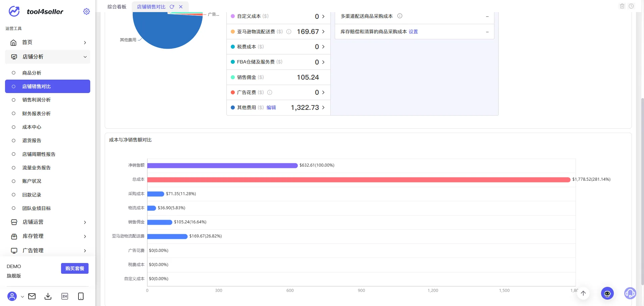The width and height of the screenshot is (644, 306).
Task: Switch to the 综合看板 tab
Action: pos(117,7)
